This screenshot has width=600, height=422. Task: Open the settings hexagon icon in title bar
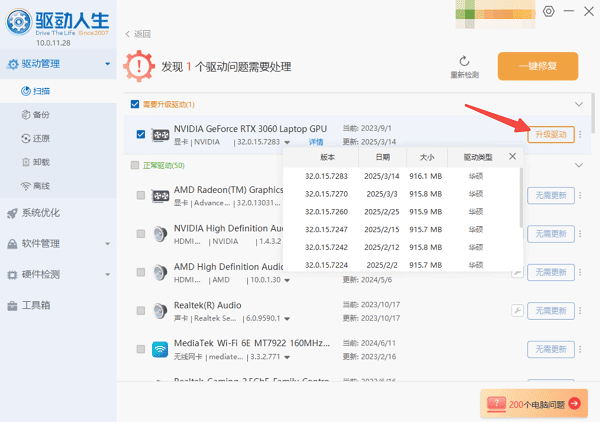(x=548, y=11)
